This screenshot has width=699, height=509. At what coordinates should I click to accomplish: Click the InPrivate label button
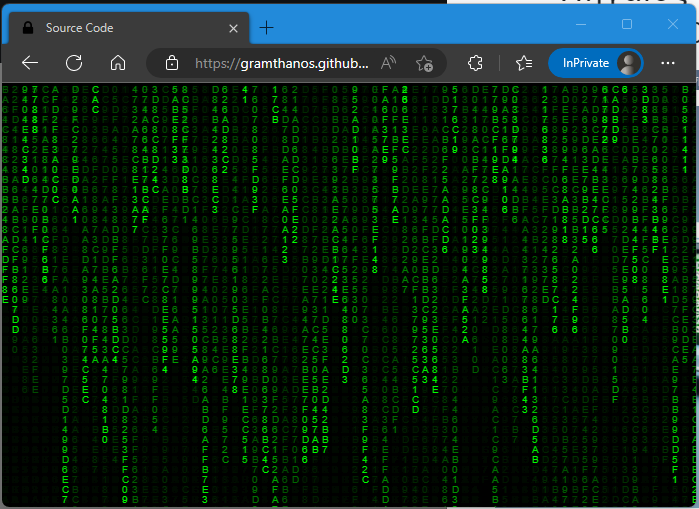(585, 63)
